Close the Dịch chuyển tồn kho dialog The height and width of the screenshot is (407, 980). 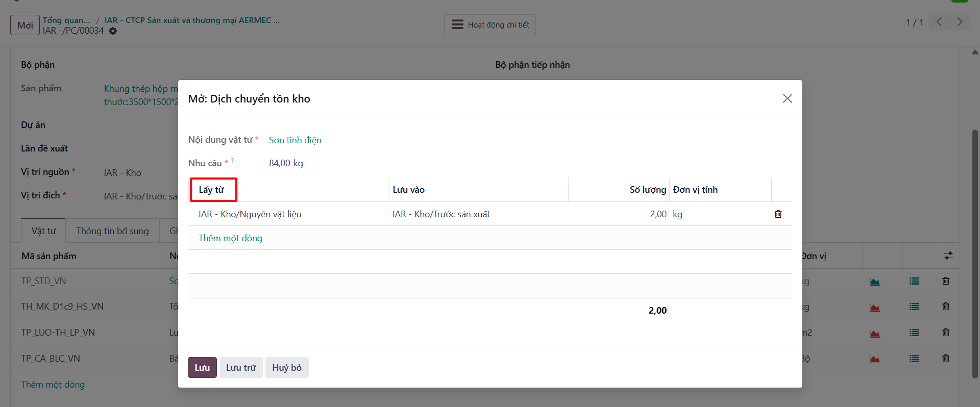pyautogui.click(x=788, y=98)
